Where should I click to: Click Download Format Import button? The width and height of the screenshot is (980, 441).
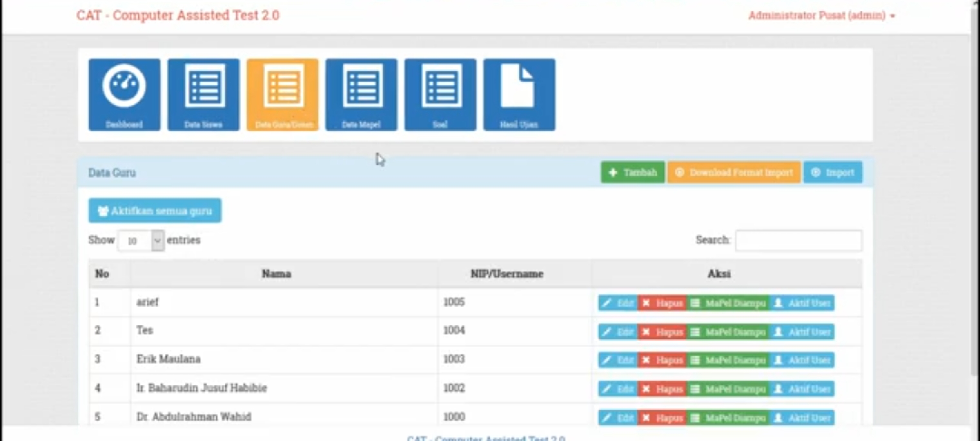(x=734, y=172)
